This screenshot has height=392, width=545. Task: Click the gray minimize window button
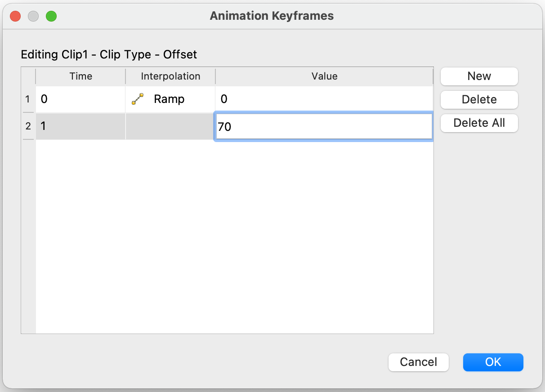(33, 17)
